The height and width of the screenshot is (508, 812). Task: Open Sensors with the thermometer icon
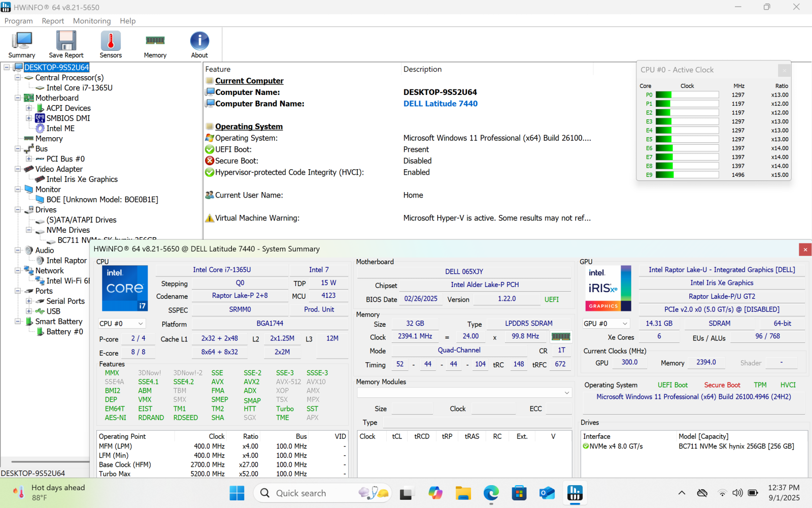click(x=111, y=41)
